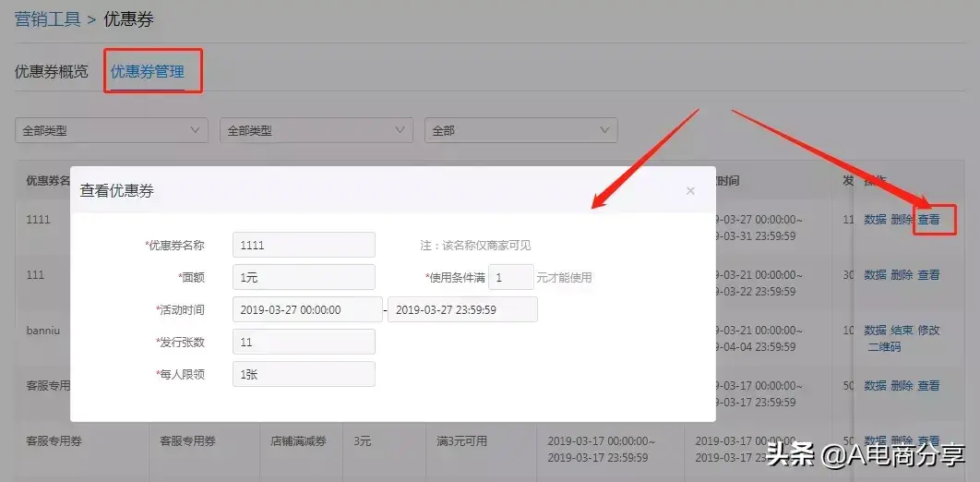Click the 111 name cell in the table

click(36, 274)
